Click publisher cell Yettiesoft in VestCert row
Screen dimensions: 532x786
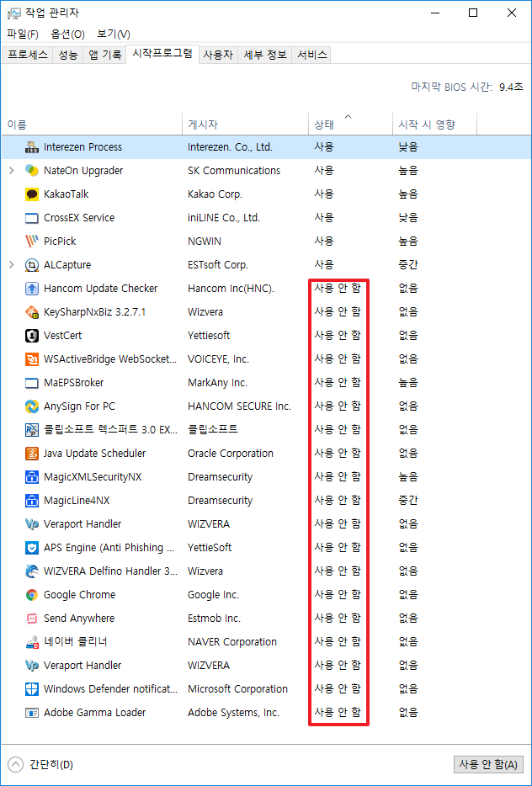(x=209, y=336)
